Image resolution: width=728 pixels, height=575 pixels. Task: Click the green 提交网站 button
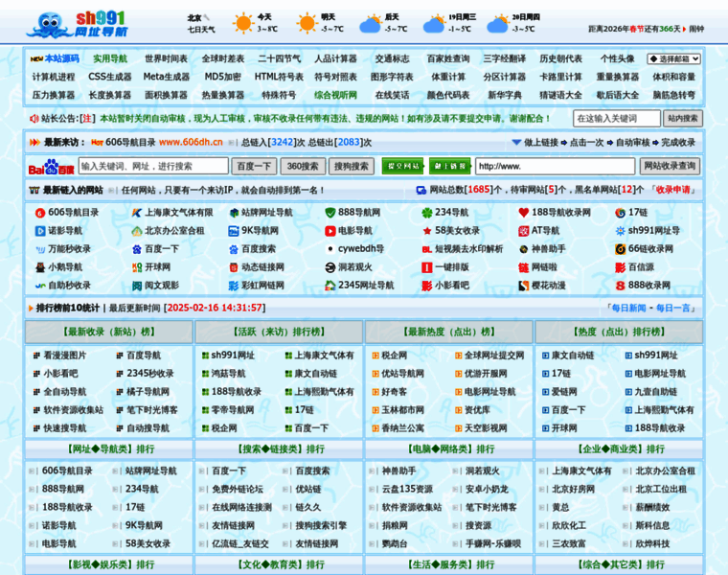click(x=403, y=167)
